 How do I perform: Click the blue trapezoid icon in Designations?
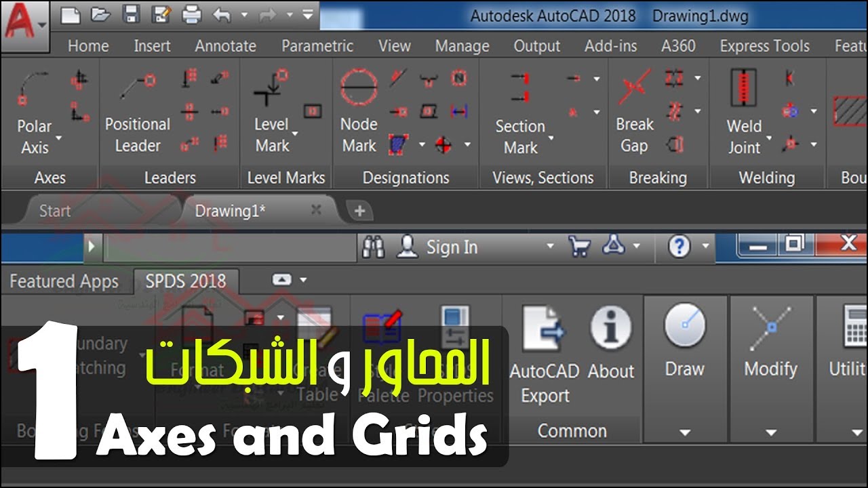pos(398,143)
